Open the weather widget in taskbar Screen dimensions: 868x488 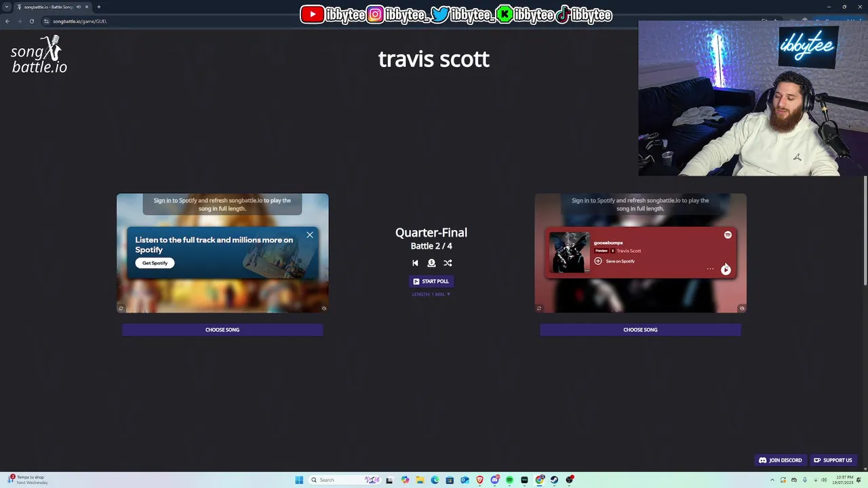click(28, 479)
